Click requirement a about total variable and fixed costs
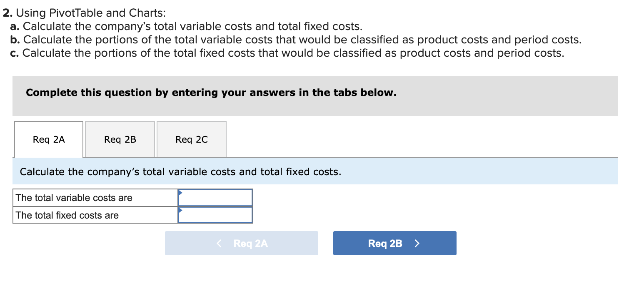The image size is (644, 292). 187,26
